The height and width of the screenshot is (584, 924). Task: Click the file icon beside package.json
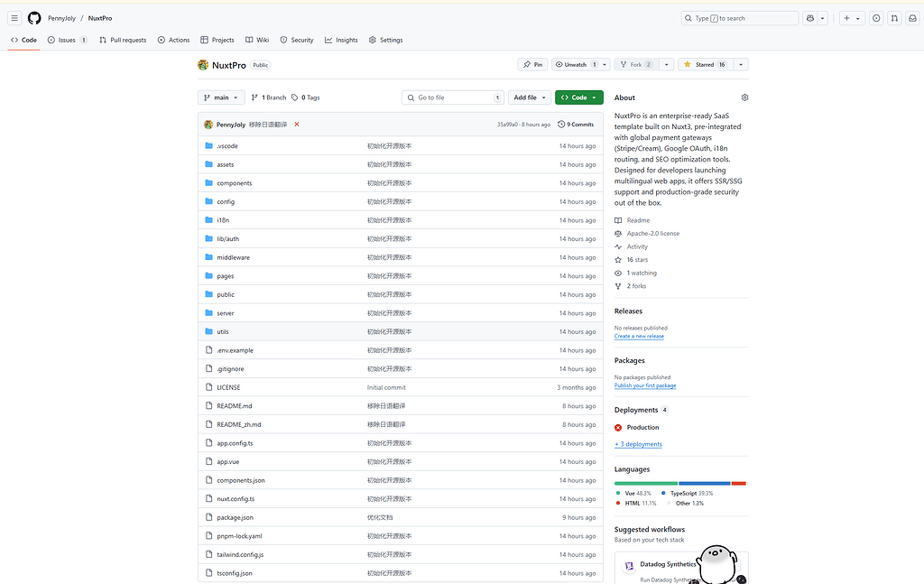click(x=208, y=517)
